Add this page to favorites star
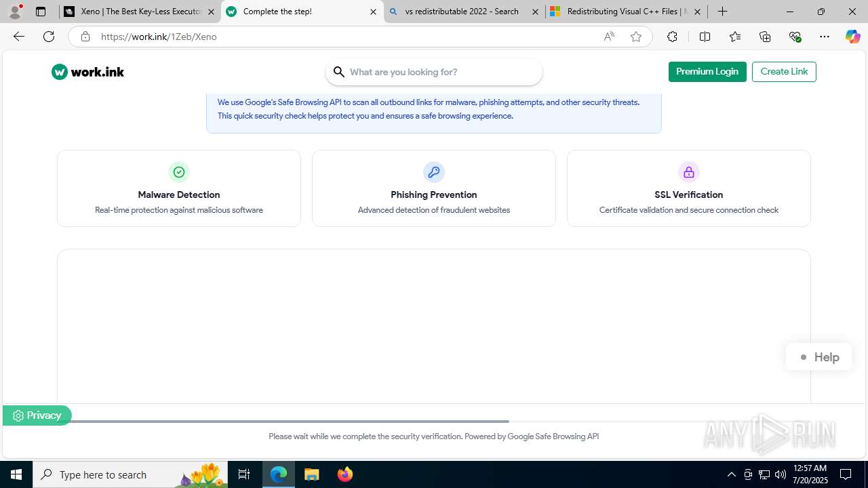 [x=636, y=37]
